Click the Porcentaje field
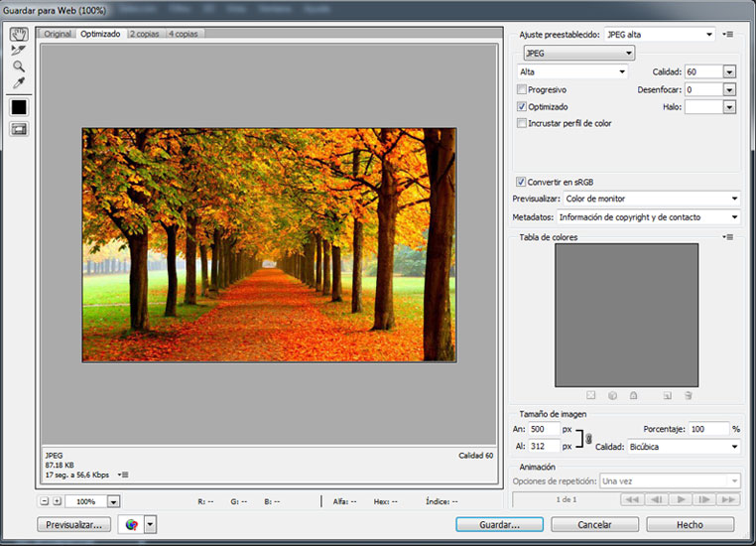The width and height of the screenshot is (756, 546). [x=708, y=429]
